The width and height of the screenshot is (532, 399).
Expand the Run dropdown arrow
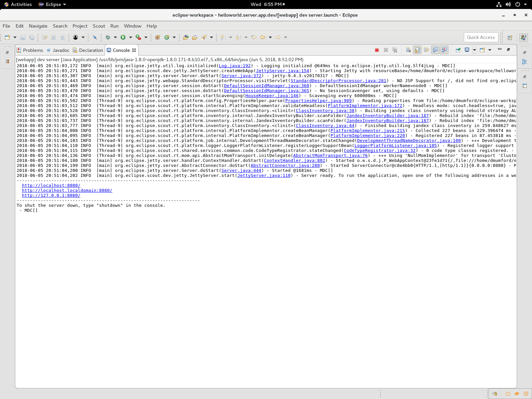[131, 37]
